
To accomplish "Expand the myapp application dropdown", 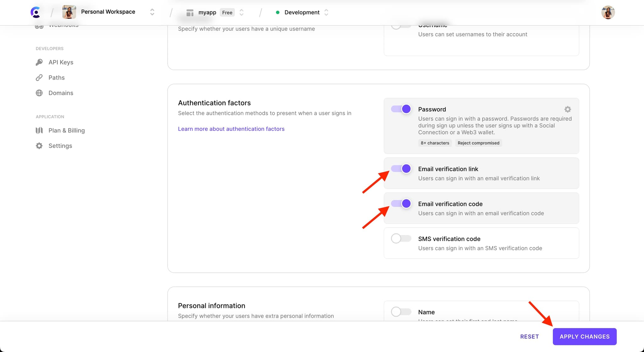I will 241,12.
